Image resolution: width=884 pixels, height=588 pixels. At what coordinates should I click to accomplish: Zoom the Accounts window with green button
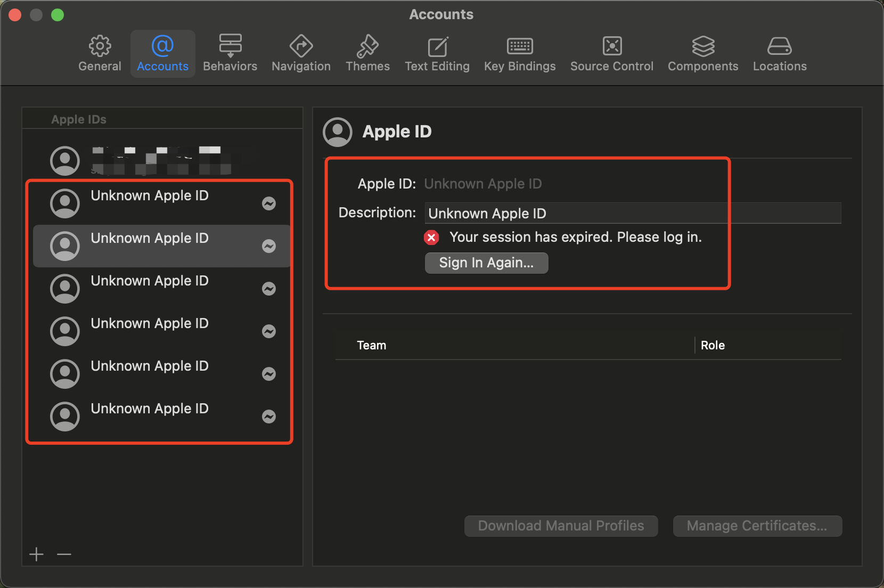pos(58,15)
